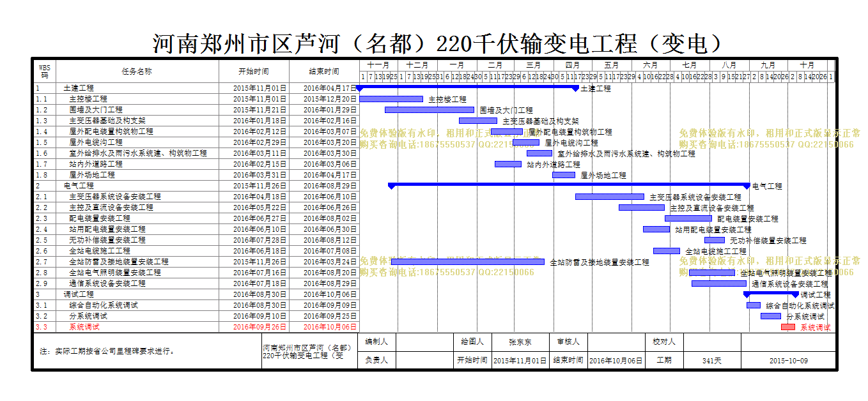The width and height of the screenshot is (868, 401).
Task: Click the WBS码 column header
Action: pyautogui.click(x=45, y=71)
